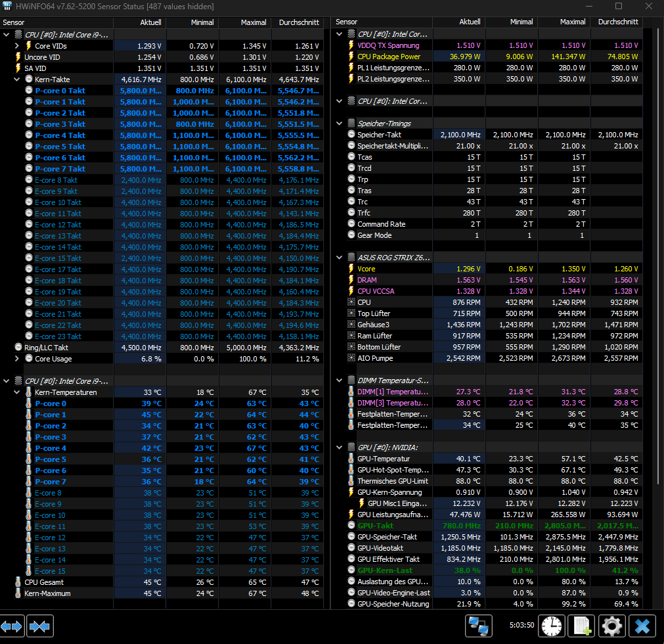The width and height of the screenshot is (664, 644).
Task: Click the 141.347 W maximal package power value
Action: pos(567,57)
